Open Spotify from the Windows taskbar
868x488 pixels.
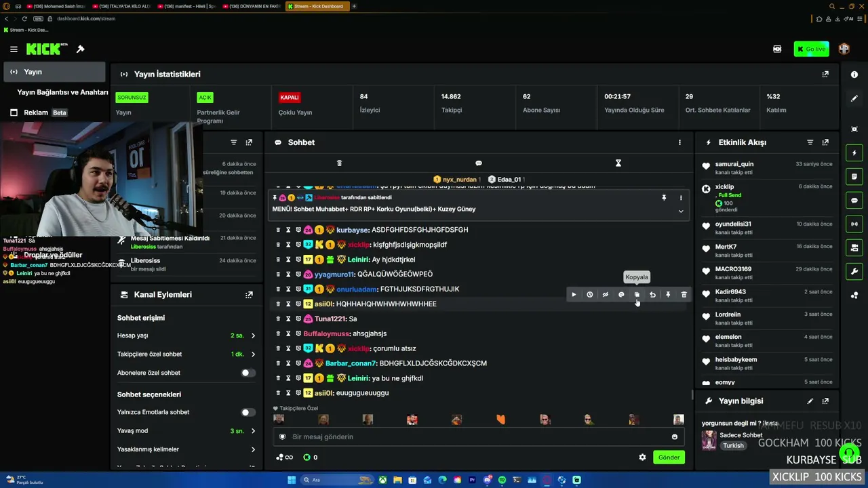pyautogui.click(x=502, y=480)
